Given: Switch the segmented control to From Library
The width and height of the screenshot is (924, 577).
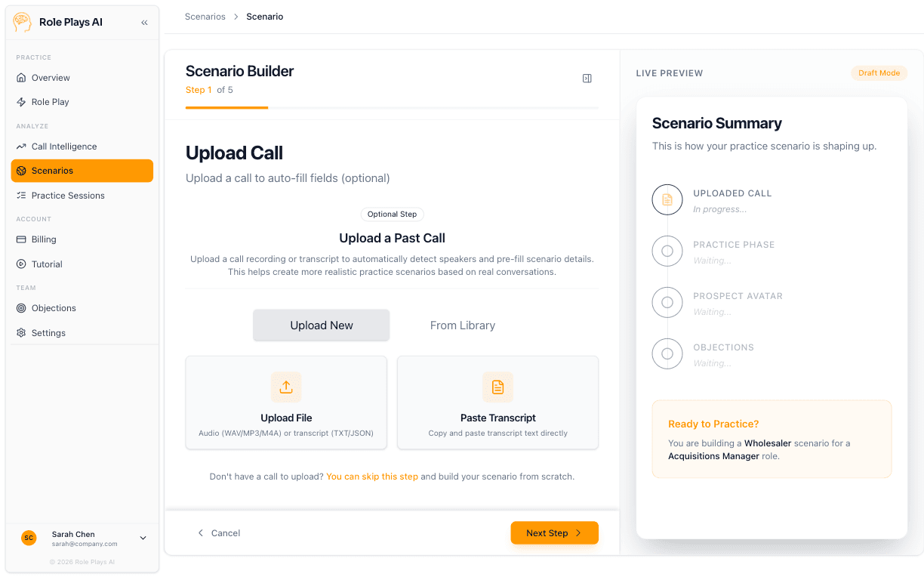Looking at the screenshot, I should click(462, 325).
